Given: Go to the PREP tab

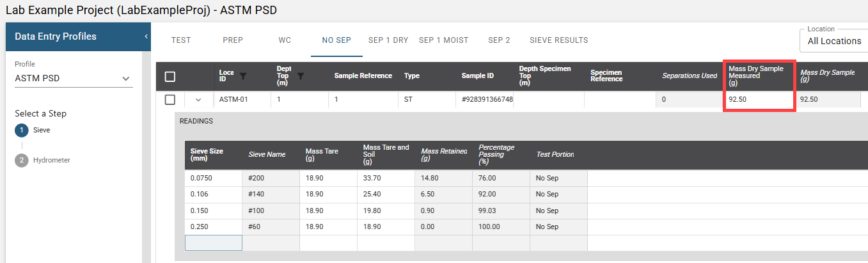Looking at the screenshot, I should coord(233,40).
